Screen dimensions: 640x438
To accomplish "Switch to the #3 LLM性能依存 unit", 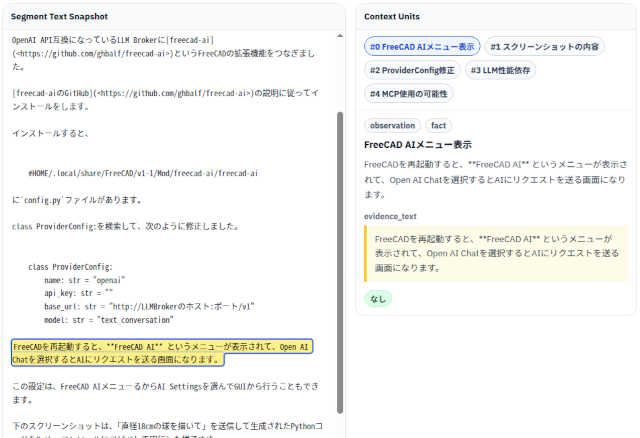I will pyautogui.click(x=500, y=70).
